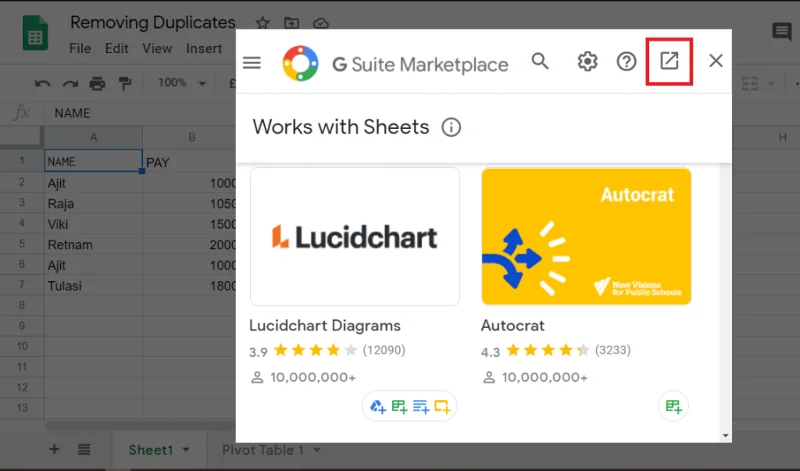Click the Redo toolbar icon
The height and width of the screenshot is (471, 800).
[x=70, y=83]
